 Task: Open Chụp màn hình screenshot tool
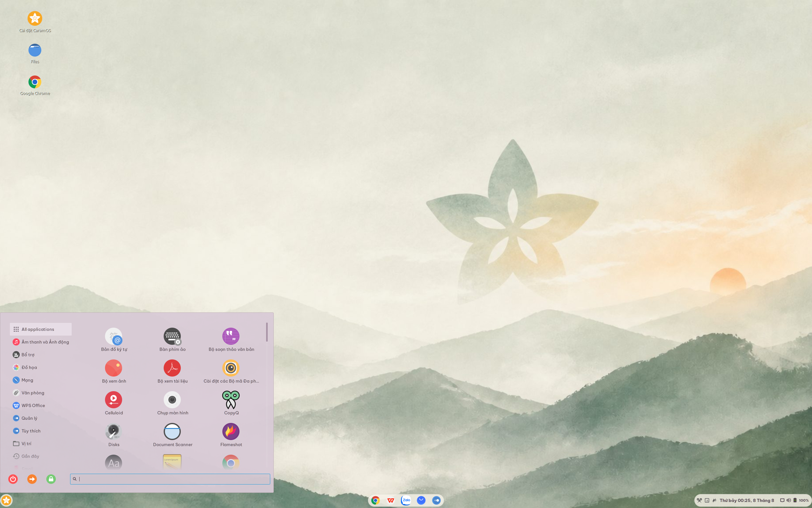coord(173,403)
